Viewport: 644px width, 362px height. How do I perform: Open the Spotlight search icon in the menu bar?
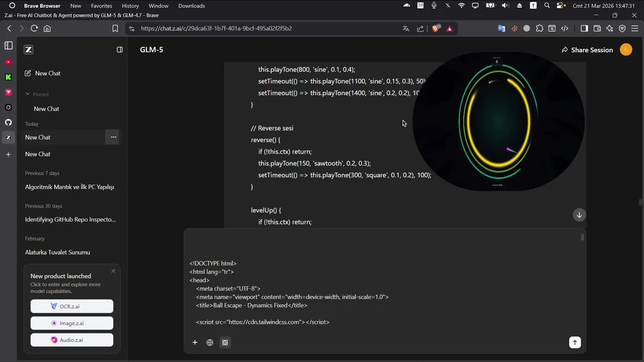tap(547, 6)
